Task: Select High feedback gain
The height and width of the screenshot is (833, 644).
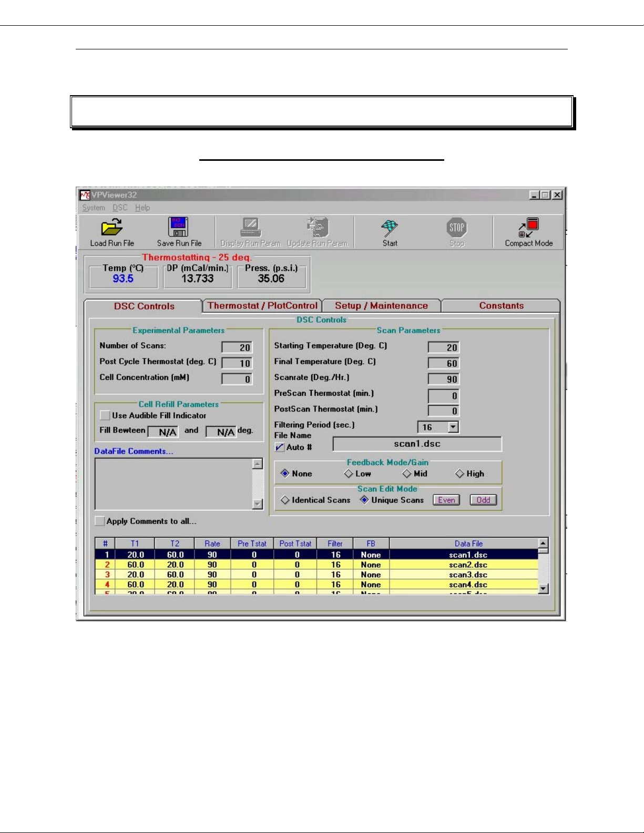Action: [460, 474]
